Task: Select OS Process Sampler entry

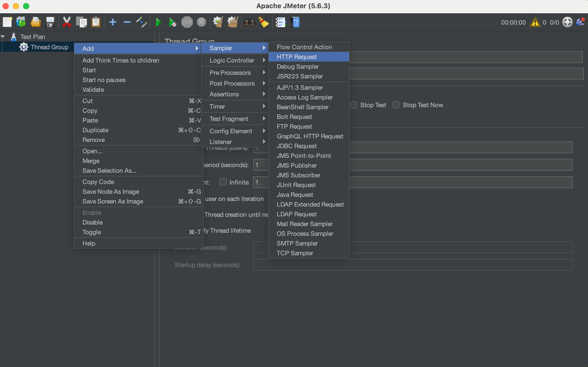Action: click(x=309, y=233)
